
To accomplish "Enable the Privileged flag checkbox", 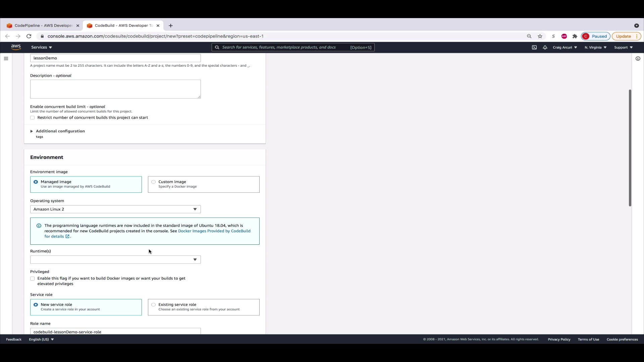I will point(33,279).
